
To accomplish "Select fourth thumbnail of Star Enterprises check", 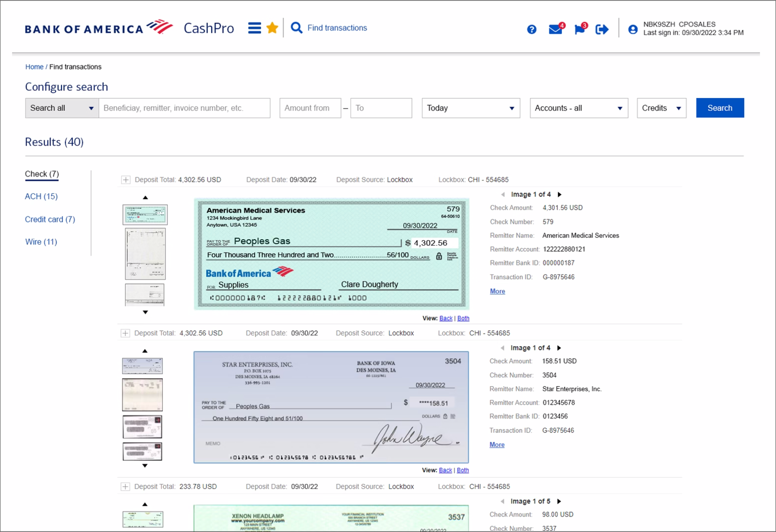I will 142,452.
